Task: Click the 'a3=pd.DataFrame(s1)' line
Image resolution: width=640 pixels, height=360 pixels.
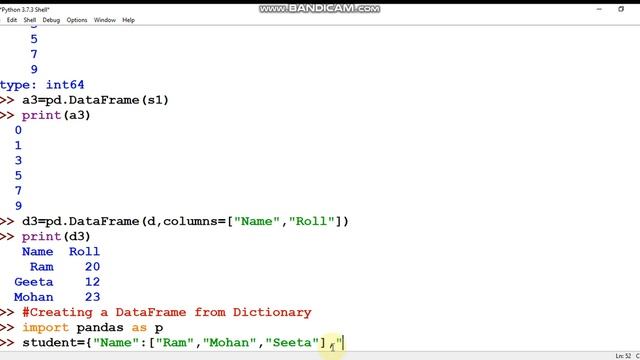Action: (95, 100)
